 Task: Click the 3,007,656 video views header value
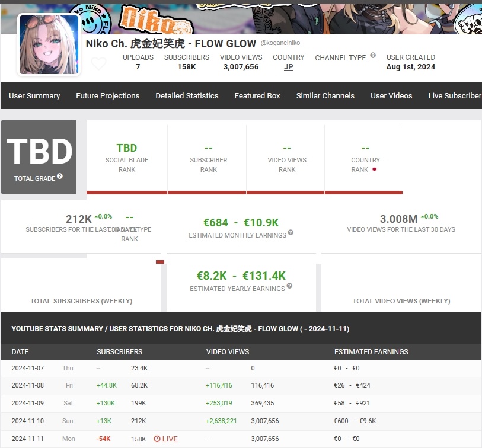(x=241, y=67)
